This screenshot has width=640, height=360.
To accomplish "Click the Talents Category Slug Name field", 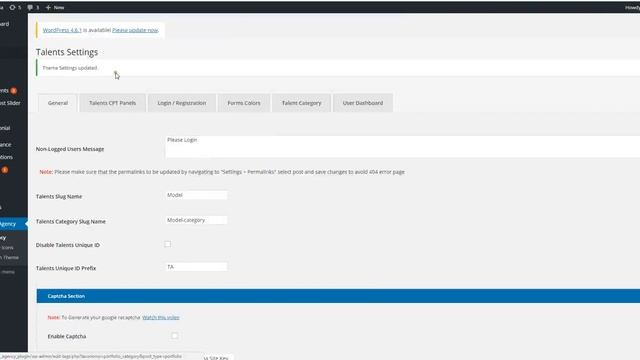I will click(x=196, y=220).
